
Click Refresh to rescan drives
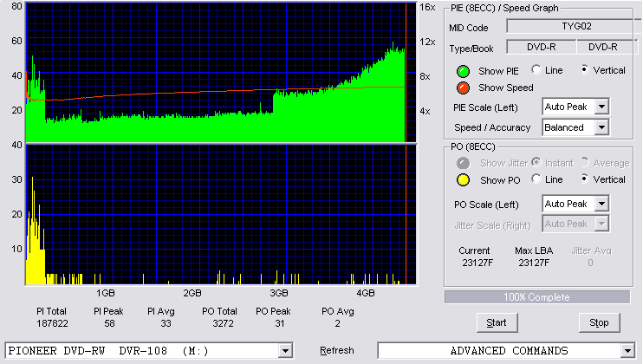coord(337,350)
